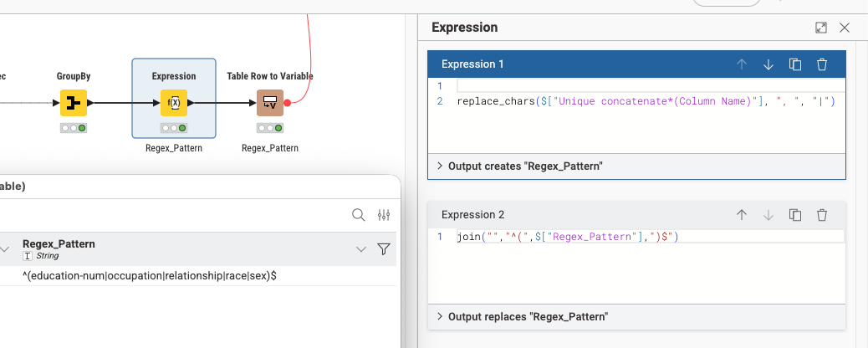Delete Expression 2
Viewport: 868px width, 348px height.
[x=822, y=215]
